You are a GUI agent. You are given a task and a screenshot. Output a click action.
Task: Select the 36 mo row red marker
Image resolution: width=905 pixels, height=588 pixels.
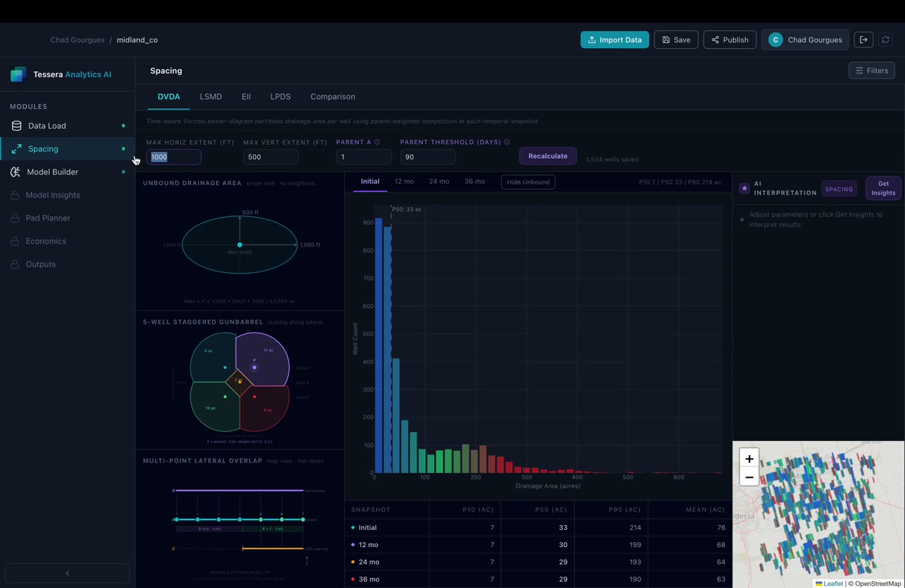click(353, 579)
